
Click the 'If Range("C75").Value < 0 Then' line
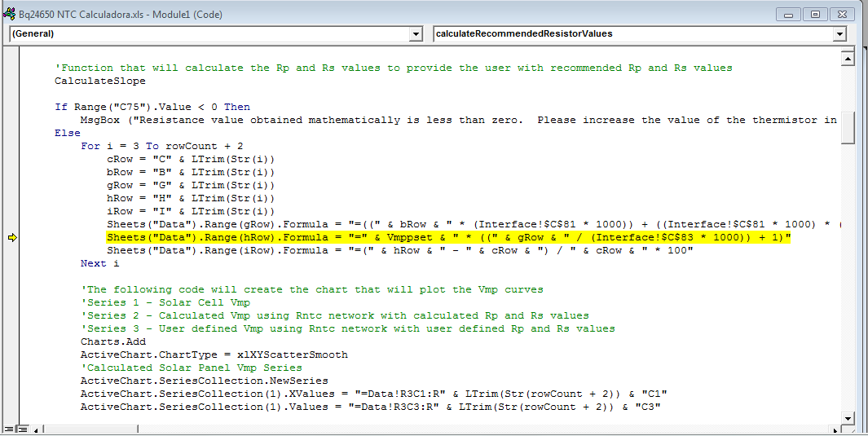pyautogui.click(x=152, y=107)
